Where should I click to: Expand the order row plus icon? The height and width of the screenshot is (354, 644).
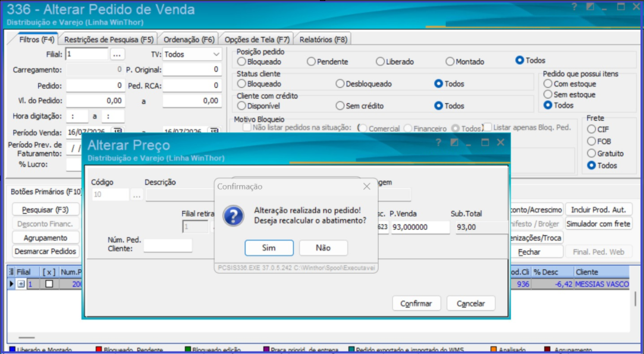21,284
